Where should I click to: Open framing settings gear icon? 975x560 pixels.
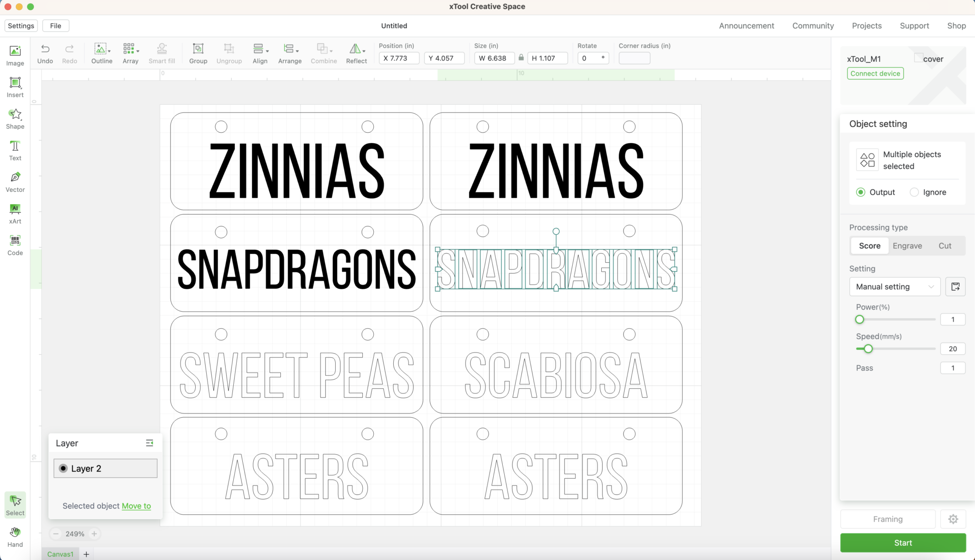[x=953, y=519]
